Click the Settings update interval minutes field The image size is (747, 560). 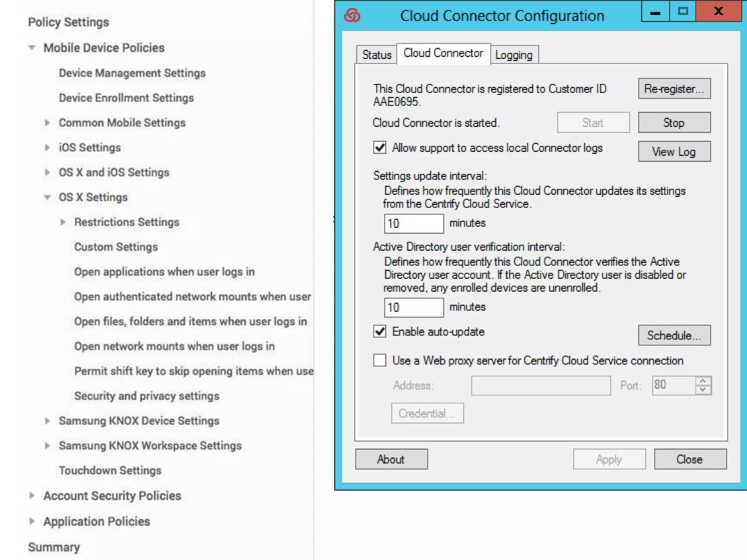414,223
